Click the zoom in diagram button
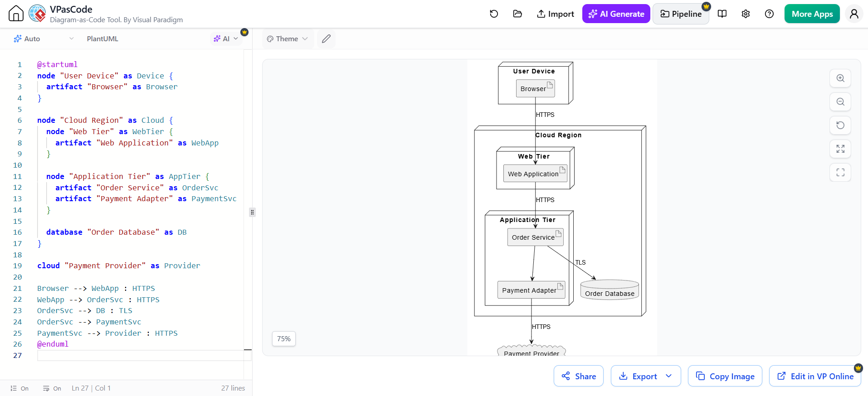This screenshot has height=396, width=868. (x=840, y=78)
